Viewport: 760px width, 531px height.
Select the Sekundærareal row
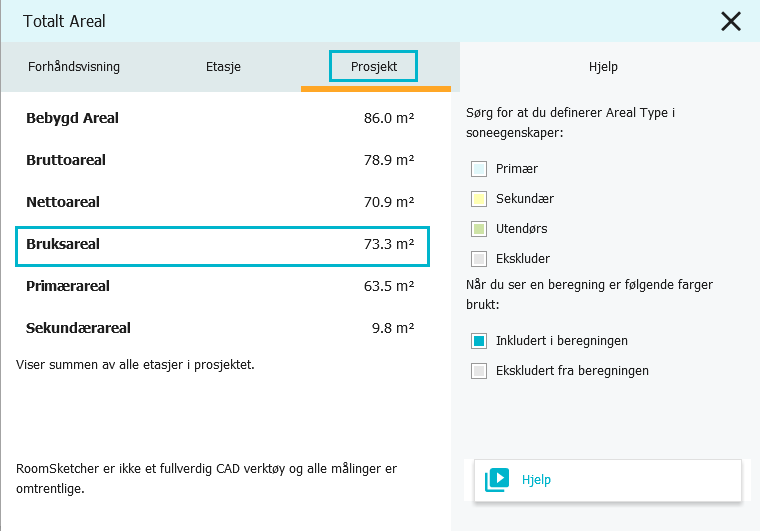pyautogui.click(x=222, y=328)
